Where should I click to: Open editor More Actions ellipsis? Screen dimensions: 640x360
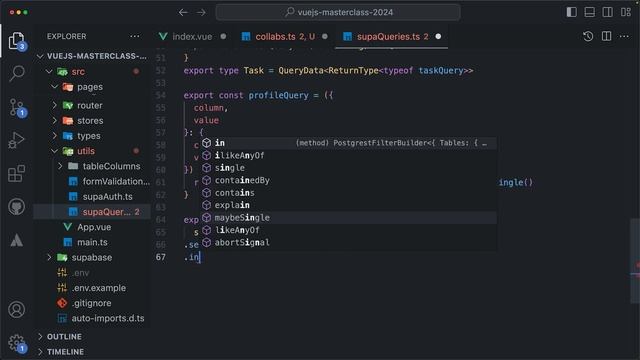[x=624, y=36]
